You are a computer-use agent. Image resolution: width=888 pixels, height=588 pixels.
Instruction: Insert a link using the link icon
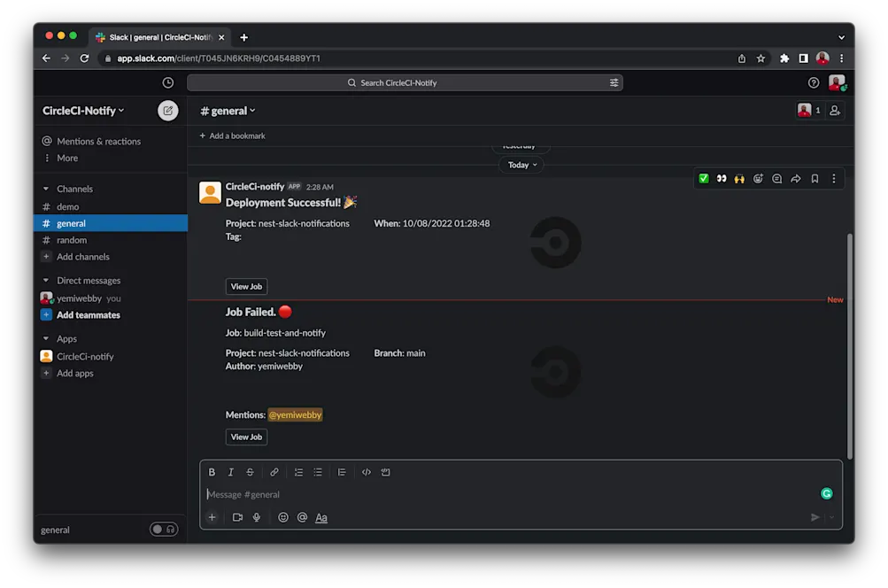[x=274, y=472]
